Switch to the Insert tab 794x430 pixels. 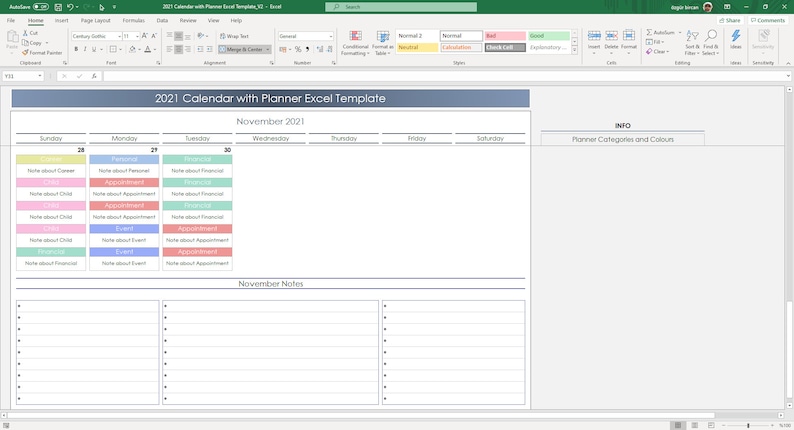tap(62, 20)
